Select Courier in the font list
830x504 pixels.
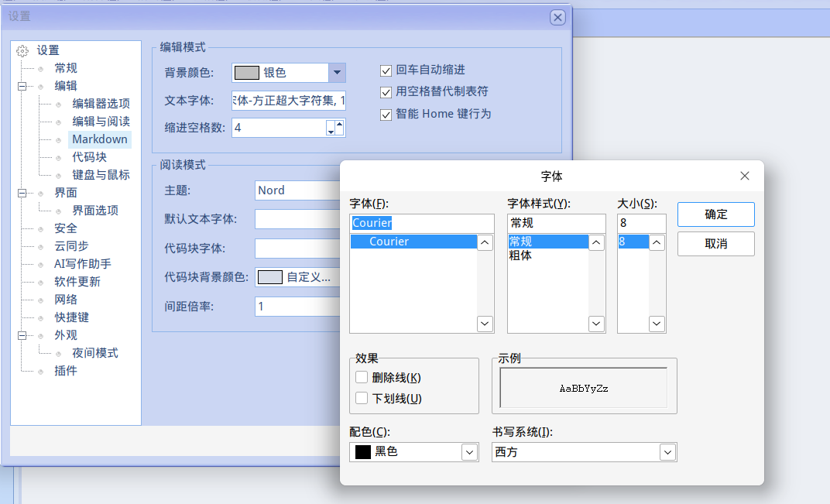[414, 242]
